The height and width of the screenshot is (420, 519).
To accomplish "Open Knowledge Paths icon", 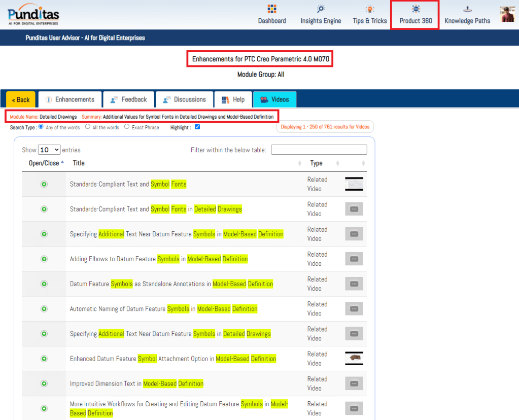I will click(467, 10).
